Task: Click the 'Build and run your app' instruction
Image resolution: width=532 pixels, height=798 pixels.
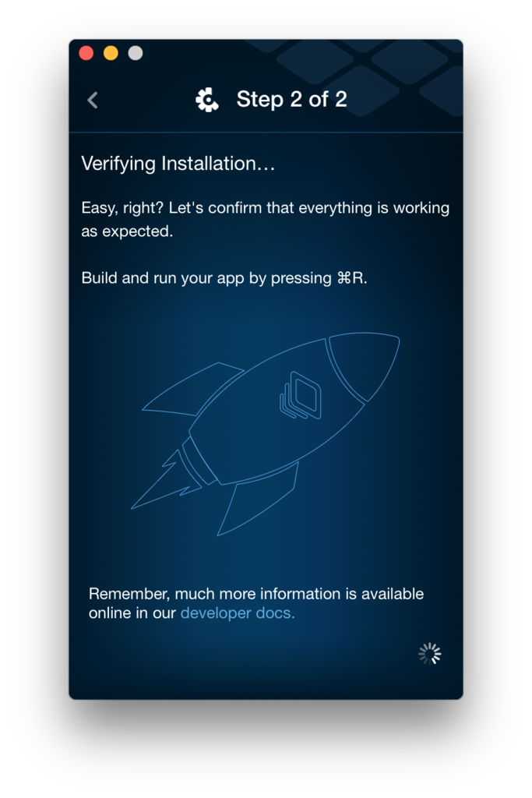Action: pyautogui.click(x=224, y=278)
